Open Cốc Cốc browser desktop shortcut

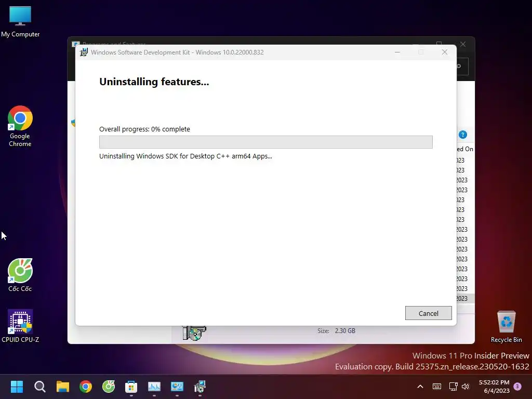(20, 275)
